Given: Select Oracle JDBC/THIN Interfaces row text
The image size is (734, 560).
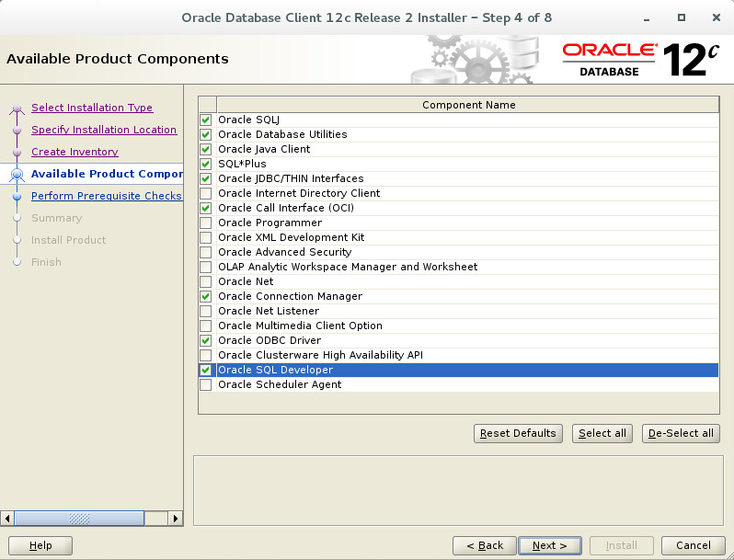Looking at the screenshot, I should click(291, 178).
